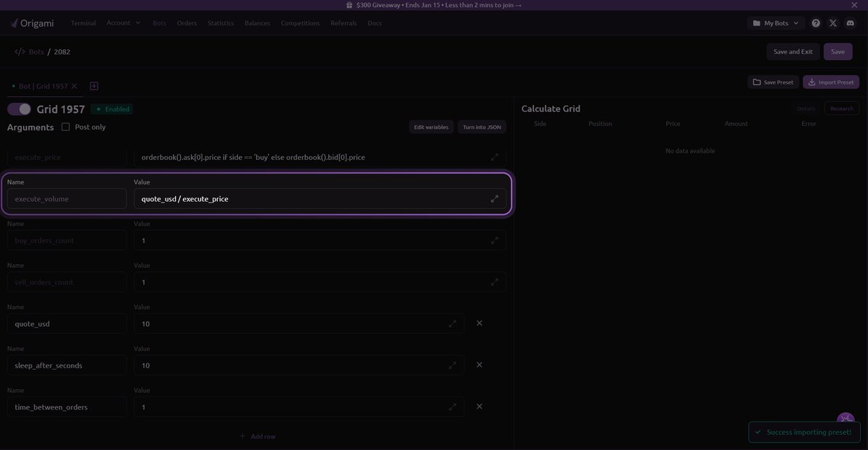This screenshot has width=868, height=450.
Task: Click the quote_usd / execute_price value field
Action: pyautogui.click(x=320, y=198)
